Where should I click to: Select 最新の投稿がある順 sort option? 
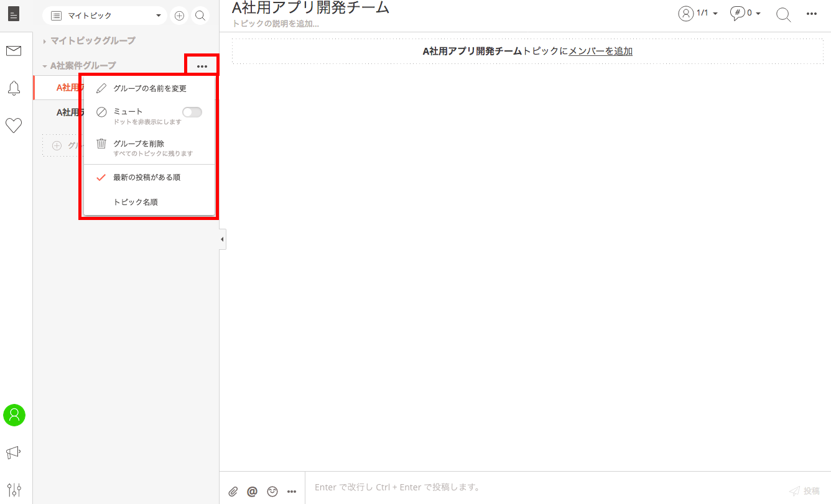147,178
